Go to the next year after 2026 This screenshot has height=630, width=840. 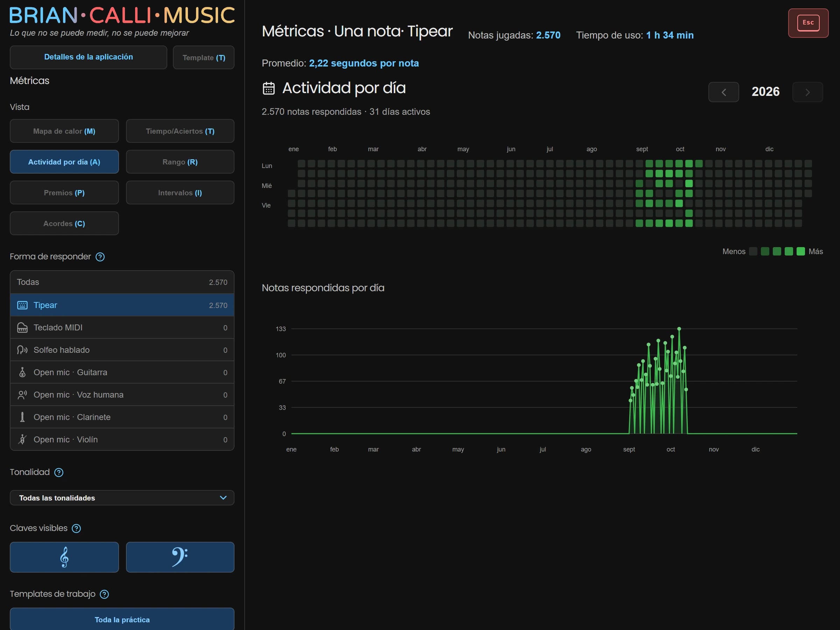(808, 92)
